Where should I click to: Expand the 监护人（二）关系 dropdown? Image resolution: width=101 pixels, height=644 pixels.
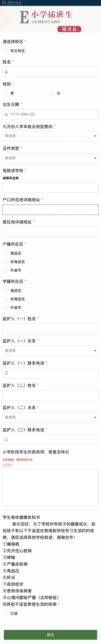(50, 418)
